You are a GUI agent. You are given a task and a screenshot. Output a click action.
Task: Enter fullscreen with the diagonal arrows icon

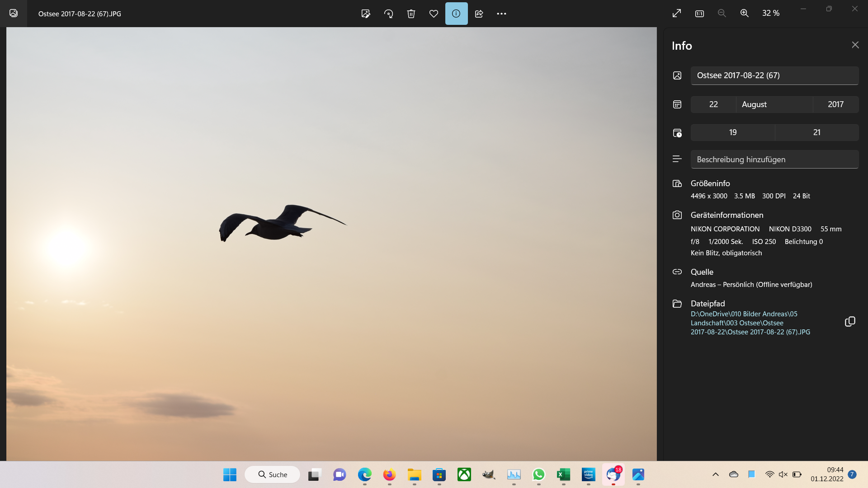click(x=677, y=14)
